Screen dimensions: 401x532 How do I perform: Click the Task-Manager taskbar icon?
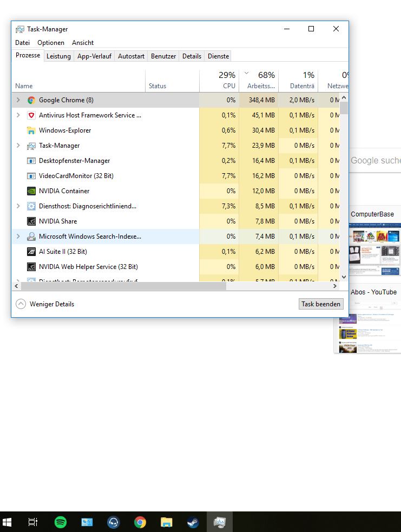(220, 522)
